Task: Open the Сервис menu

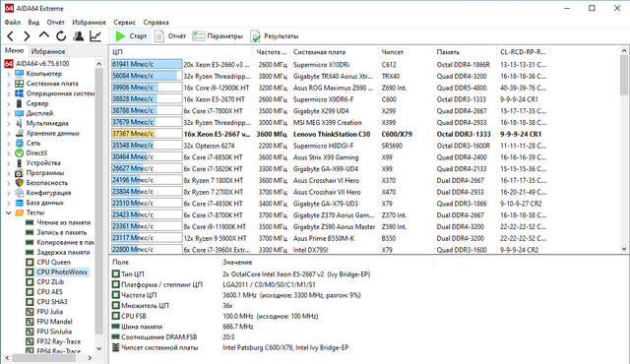Action: (124, 22)
